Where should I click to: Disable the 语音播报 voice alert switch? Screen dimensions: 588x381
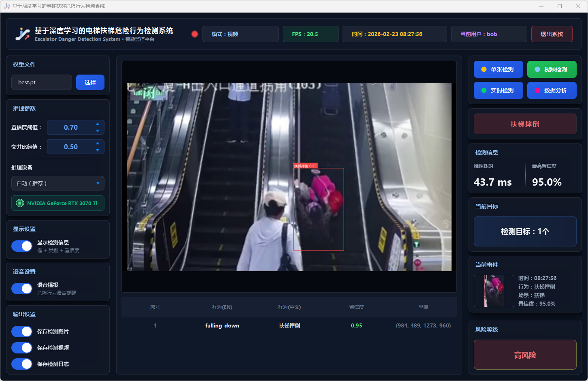[x=22, y=289]
